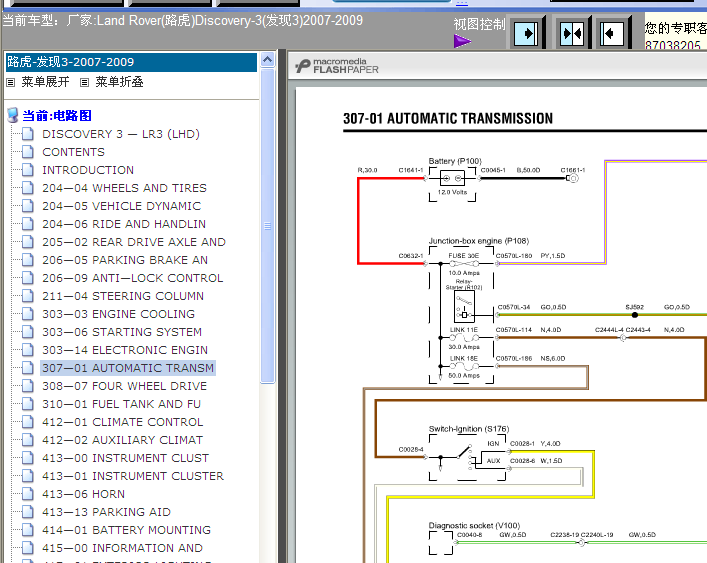Image resolution: width=707 pixels, height=563 pixels.
Task: Click page icon for 308—07 FOUR WHEEL DRIVE
Action: [28, 386]
